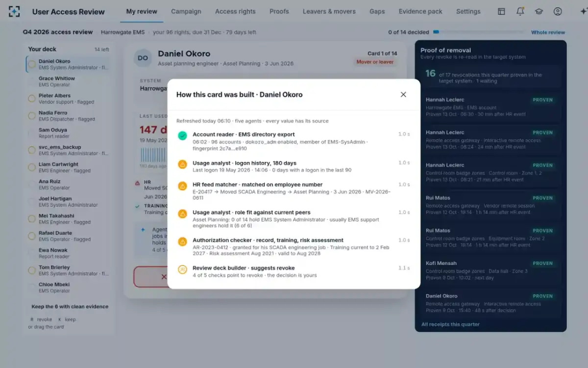Click the DO avatar on Daniel Okoro's card
The height and width of the screenshot is (368, 588).
click(143, 58)
